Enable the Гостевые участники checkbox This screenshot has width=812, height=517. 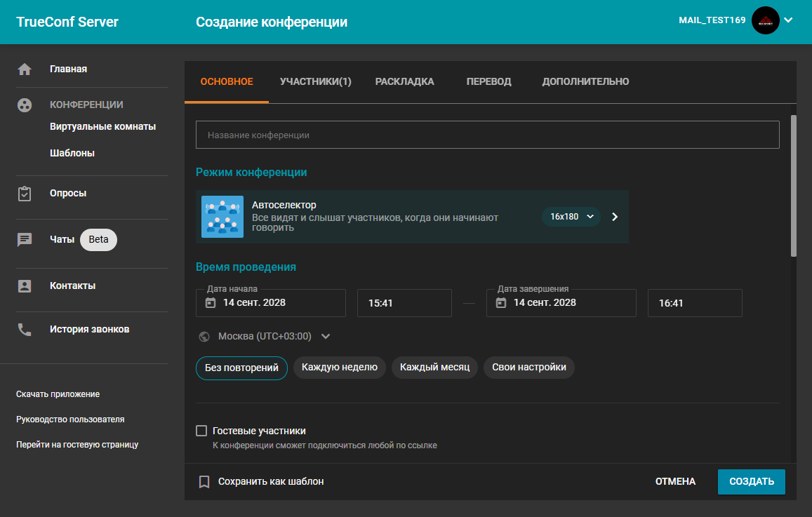(x=201, y=431)
